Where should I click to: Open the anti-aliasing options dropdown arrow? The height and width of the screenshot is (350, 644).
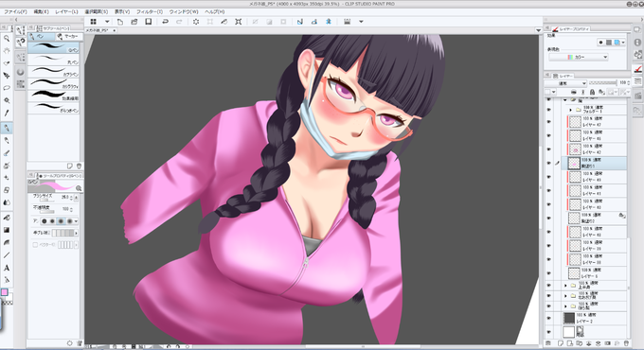tap(77, 221)
